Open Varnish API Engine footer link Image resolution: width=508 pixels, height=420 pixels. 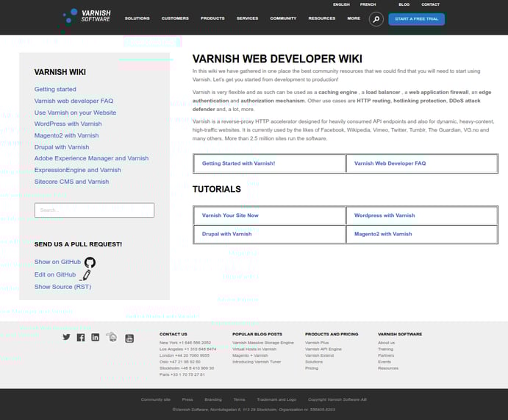(x=323, y=349)
